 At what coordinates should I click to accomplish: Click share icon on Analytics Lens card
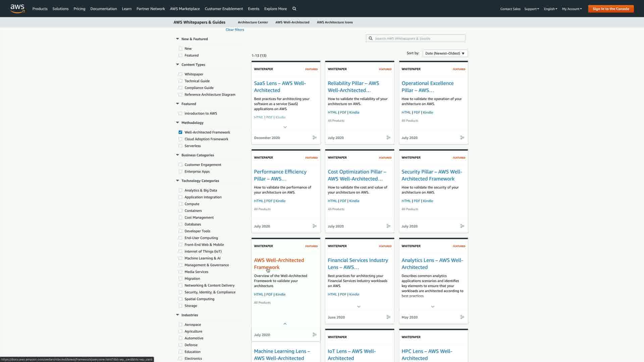point(462,317)
